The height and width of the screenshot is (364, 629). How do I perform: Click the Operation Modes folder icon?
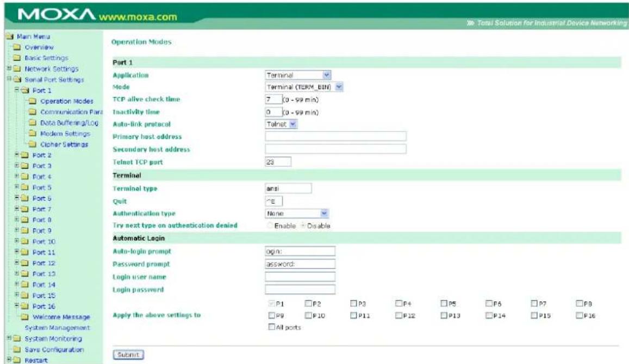33,101
